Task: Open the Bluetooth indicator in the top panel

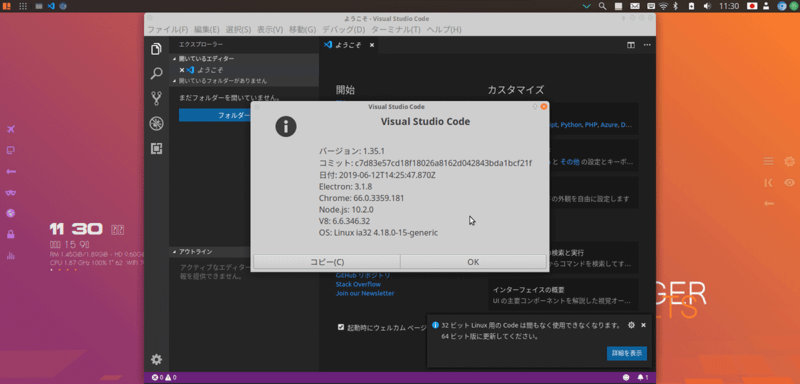Action: (676, 6)
